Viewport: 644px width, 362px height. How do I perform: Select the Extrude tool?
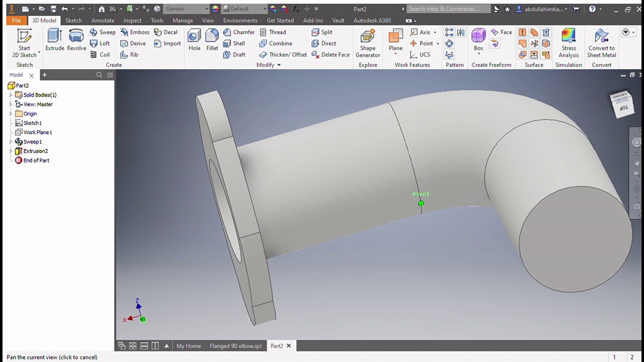(54, 40)
